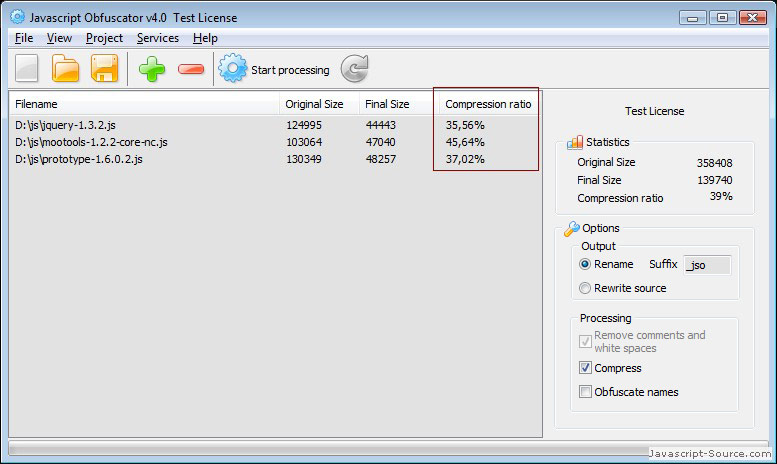Click the Test License label in side panel
Screen dimensions: 777x464
point(654,111)
